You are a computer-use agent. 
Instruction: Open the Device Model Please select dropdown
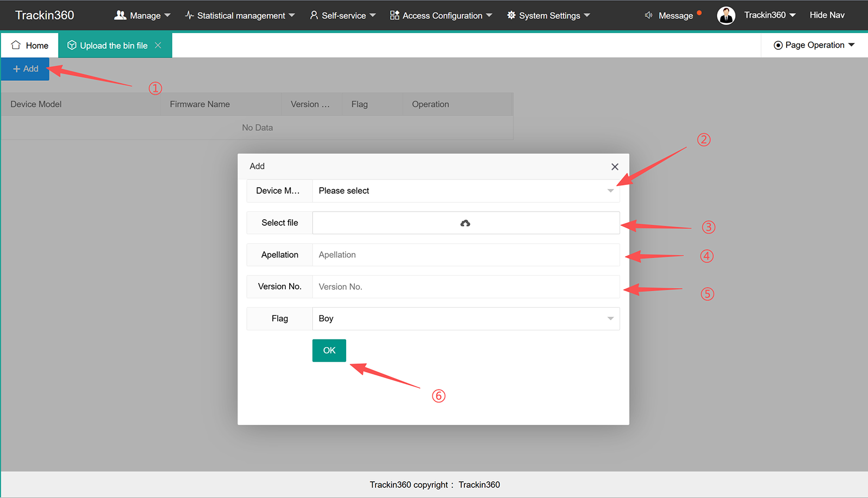(x=466, y=190)
